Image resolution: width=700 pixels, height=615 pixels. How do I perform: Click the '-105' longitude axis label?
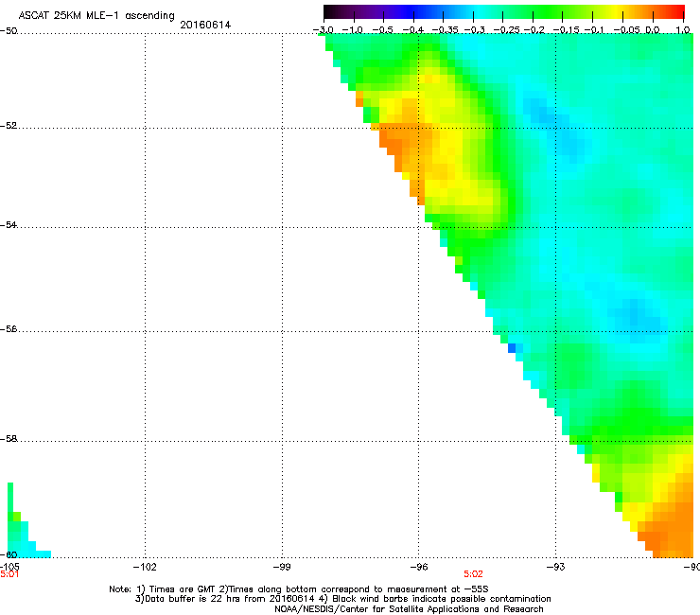tap(9, 567)
